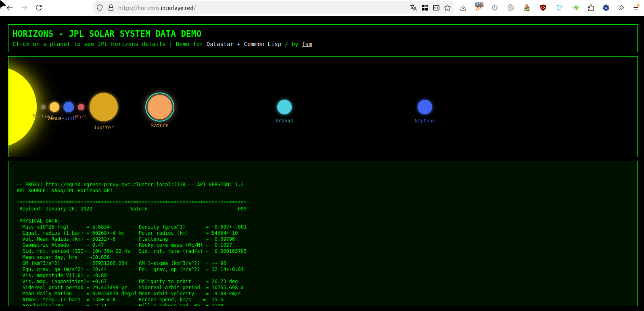Screen dimensions: 644x311
Task: Go back to previous page
Action: coord(10,8)
